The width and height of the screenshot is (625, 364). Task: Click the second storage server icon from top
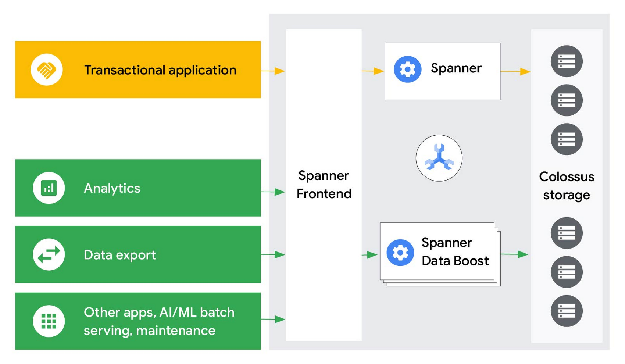tap(567, 100)
